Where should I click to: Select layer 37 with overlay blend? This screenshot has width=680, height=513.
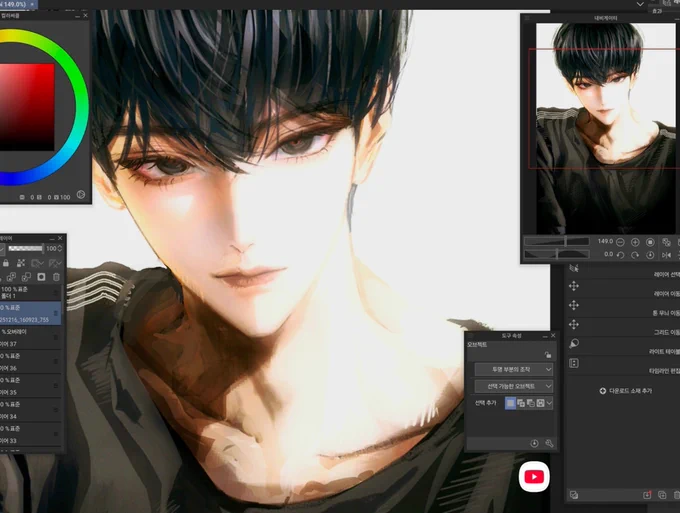coord(30,337)
